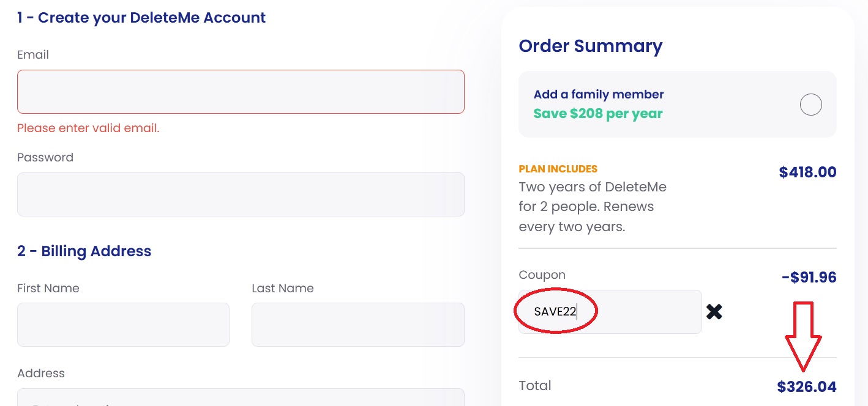Screen dimensions: 868x406
Task: Click the First Name field
Action: pyautogui.click(x=123, y=325)
